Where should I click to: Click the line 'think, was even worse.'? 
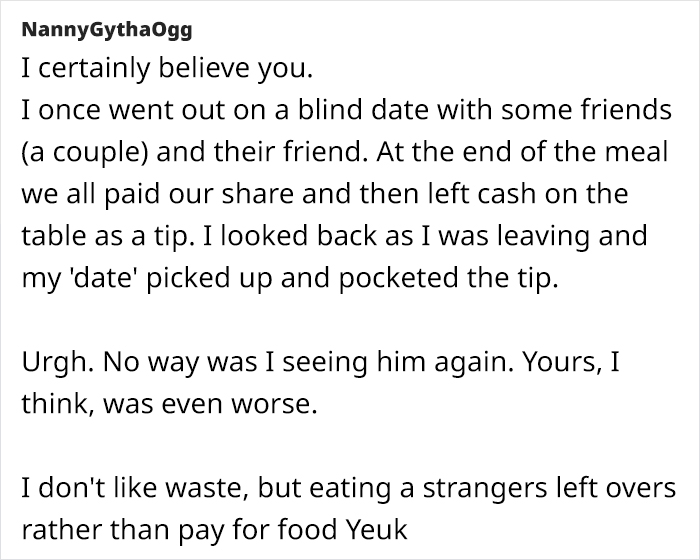pos(169,404)
